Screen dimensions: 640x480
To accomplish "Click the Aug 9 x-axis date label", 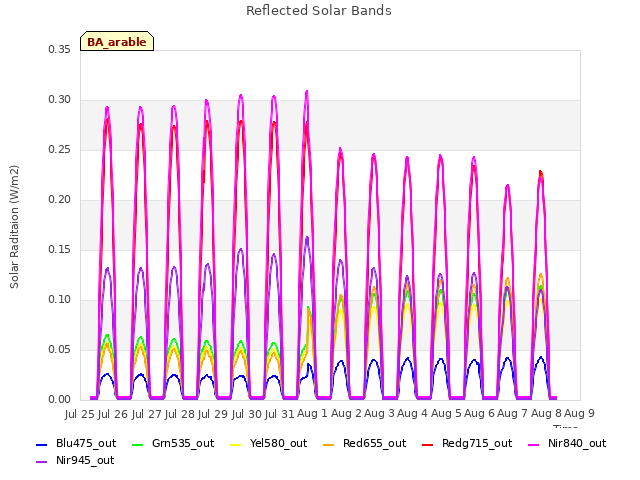I will pyautogui.click(x=580, y=413).
